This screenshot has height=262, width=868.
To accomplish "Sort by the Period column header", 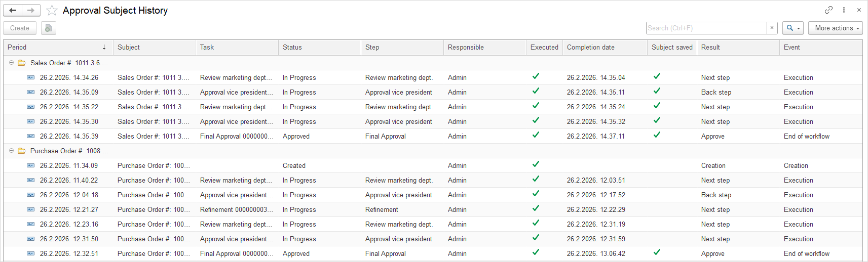I will (x=56, y=47).
